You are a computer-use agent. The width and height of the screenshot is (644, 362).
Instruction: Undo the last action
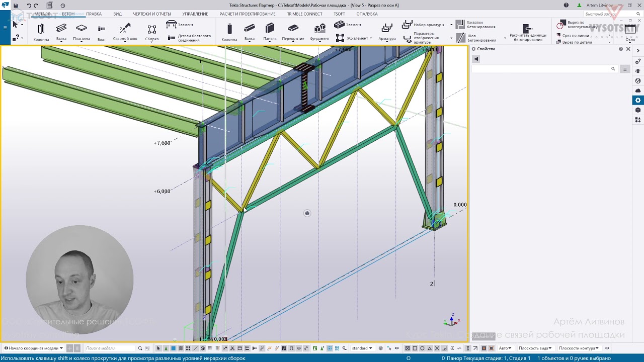29,6
